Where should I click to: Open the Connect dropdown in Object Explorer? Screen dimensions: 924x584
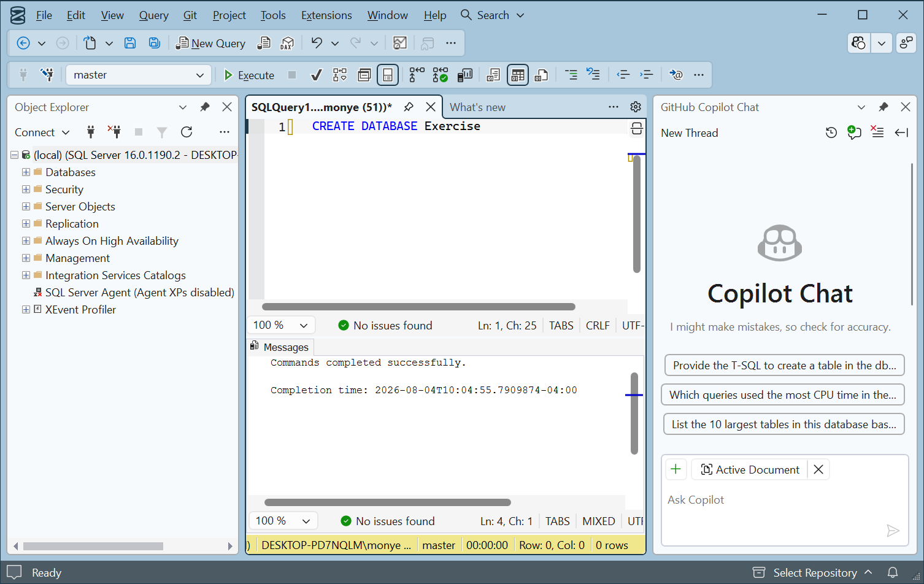click(x=42, y=133)
